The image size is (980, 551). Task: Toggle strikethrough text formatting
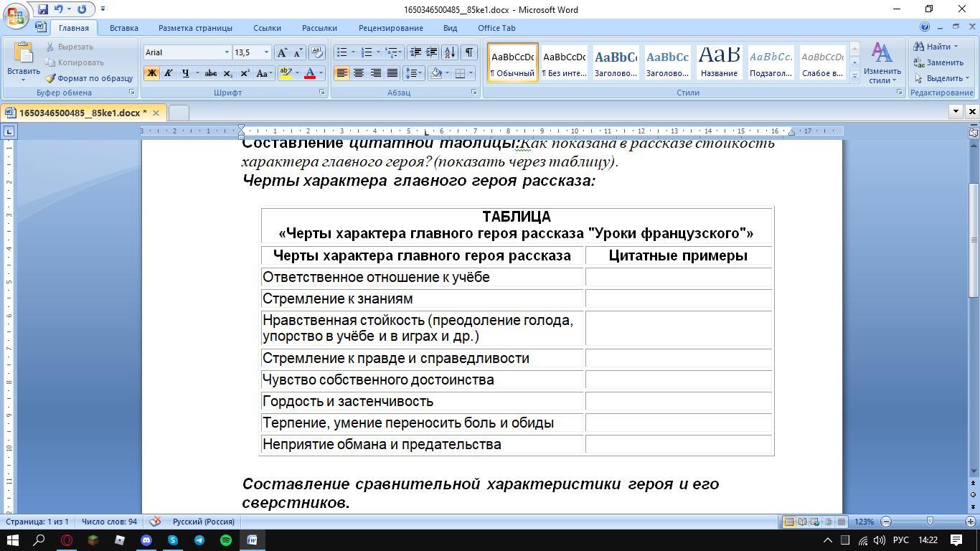pos(210,73)
